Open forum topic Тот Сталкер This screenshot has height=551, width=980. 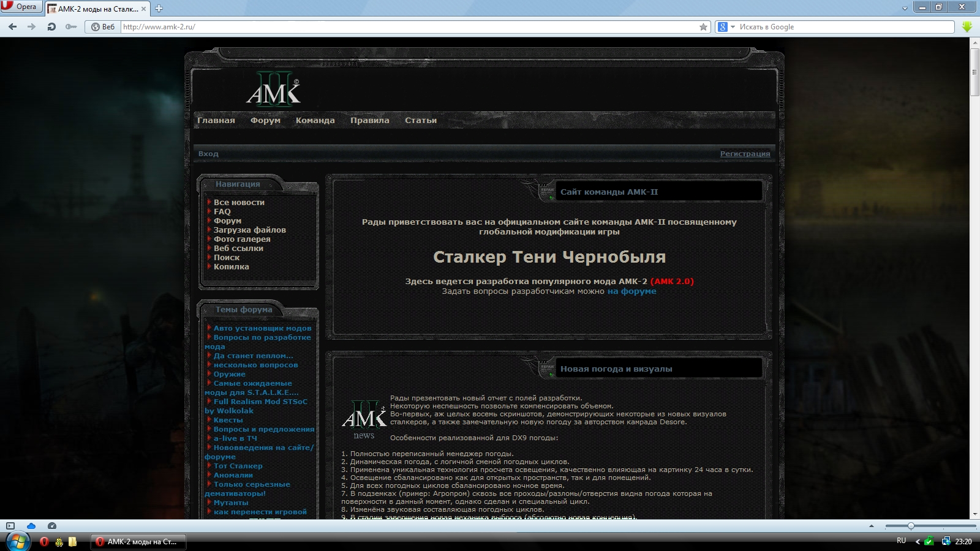[238, 466]
